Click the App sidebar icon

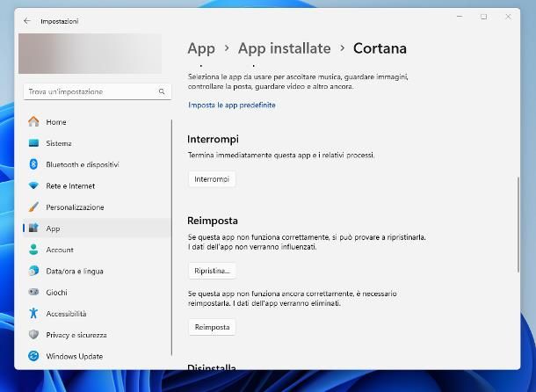(x=33, y=229)
